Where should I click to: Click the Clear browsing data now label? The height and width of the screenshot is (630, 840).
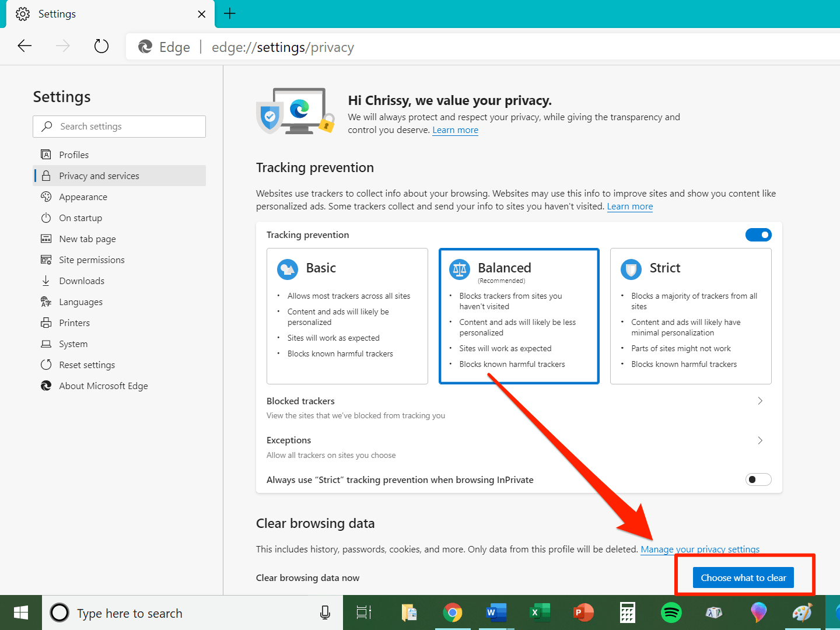click(x=307, y=577)
